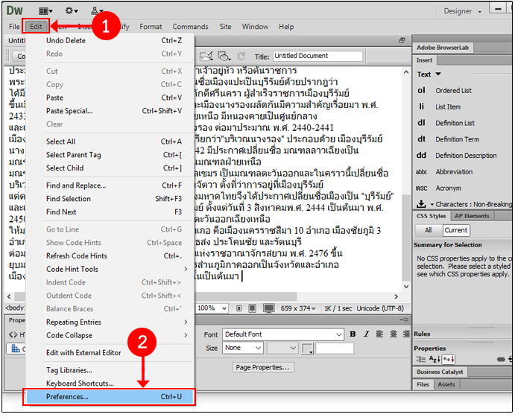Switch CSS Styles to All mode
Image resolution: width=515 pixels, height=420 pixels.
pos(428,231)
